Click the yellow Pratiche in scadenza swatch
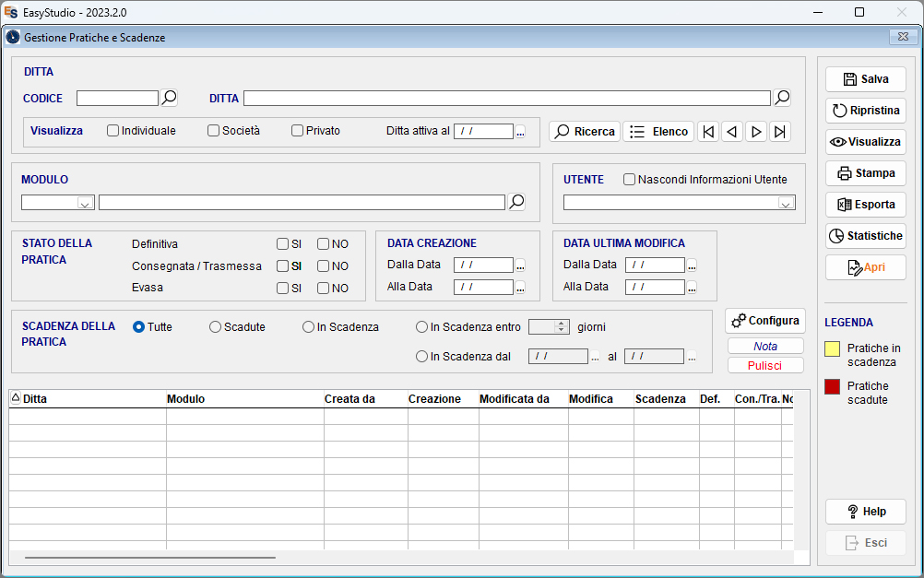Image resolution: width=924 pixels, height=578 pixels. 832,348
